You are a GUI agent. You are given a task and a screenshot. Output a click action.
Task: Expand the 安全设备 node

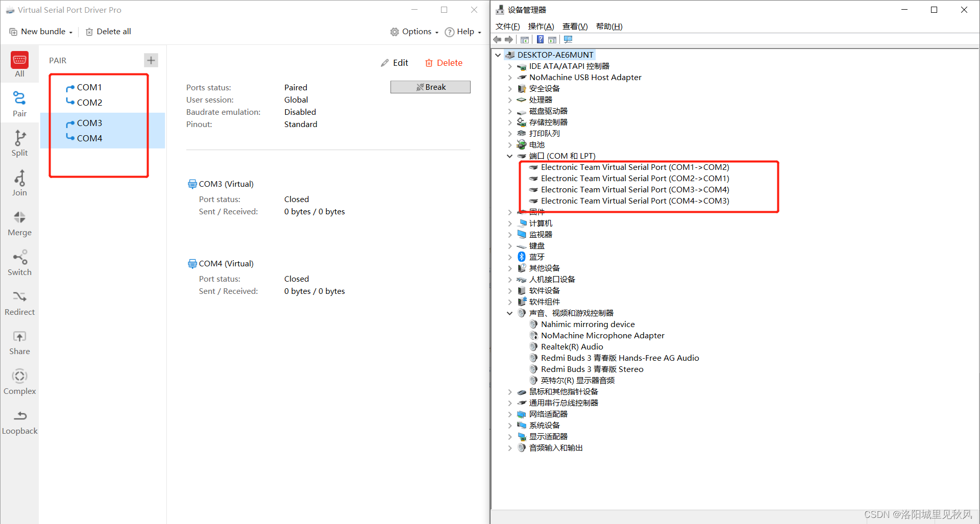[509, 89]
